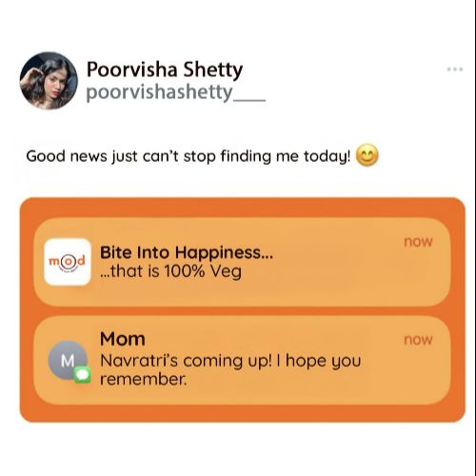This screenshot has height=476, width=476.
Task: Click the "now" timestamp on mod notification
Action: point(418,242)
